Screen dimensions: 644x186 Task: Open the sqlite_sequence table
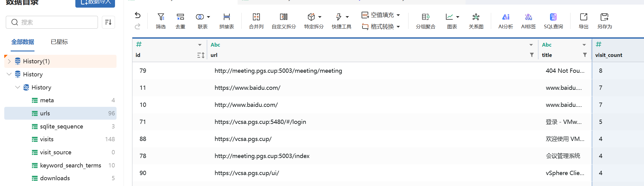60,126
